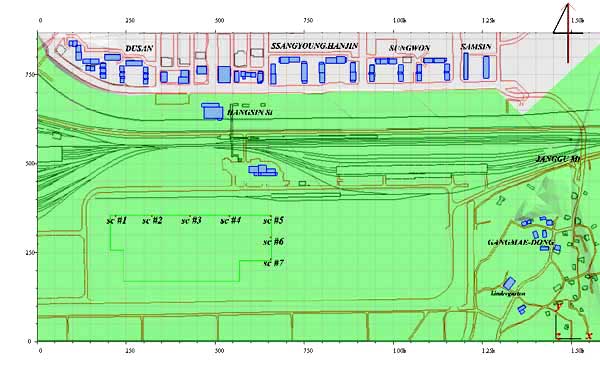The image size is (600, 384).
Task: Select source marker sc #4
Action: [x=231, y=220]
